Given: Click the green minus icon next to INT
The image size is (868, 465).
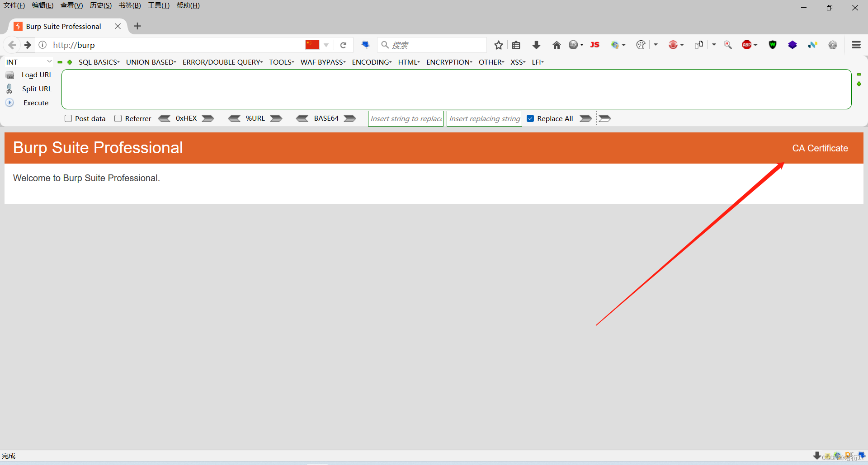Looking at the screenshot, I should pos(60,62).
